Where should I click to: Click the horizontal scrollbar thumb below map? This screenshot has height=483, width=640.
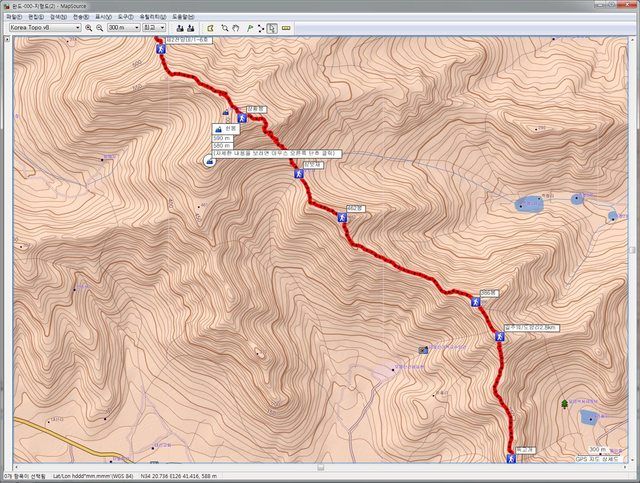tap(321, 467)
